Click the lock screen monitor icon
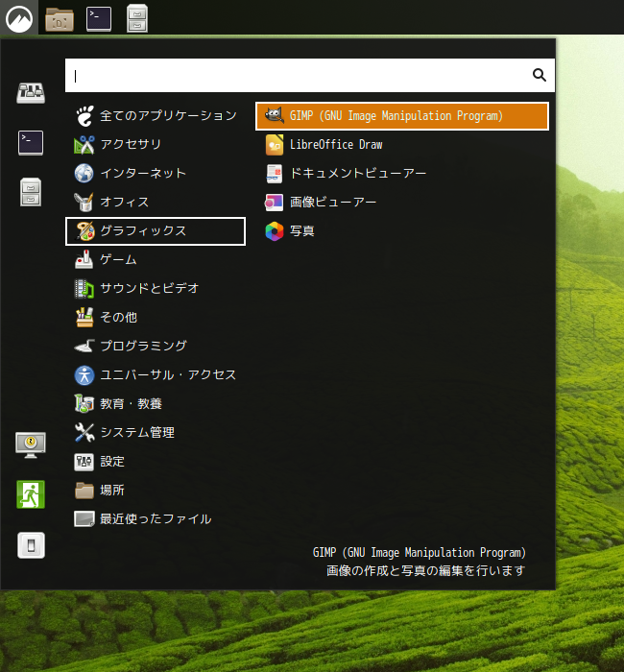The height and width of the screenshot is (672, 624). pos(31,444)
